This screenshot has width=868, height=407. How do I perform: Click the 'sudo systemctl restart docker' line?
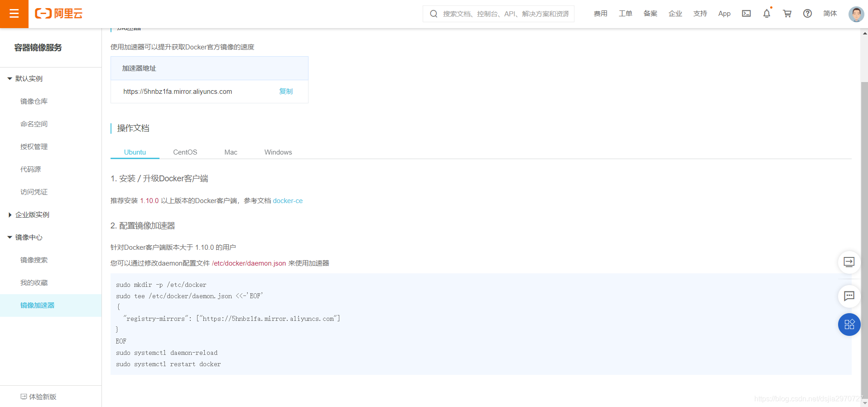(169, 364)
